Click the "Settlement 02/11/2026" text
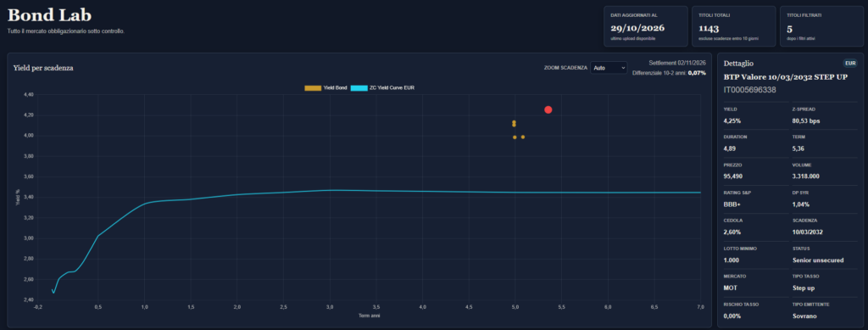Image resolution: width=868 pixels, height=330 pixels. click(x=677, y=63)
